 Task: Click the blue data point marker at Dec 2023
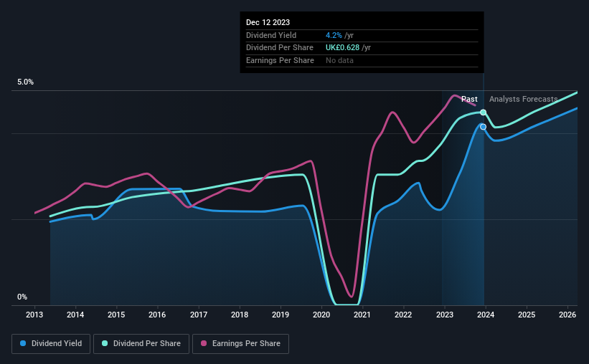484,127
